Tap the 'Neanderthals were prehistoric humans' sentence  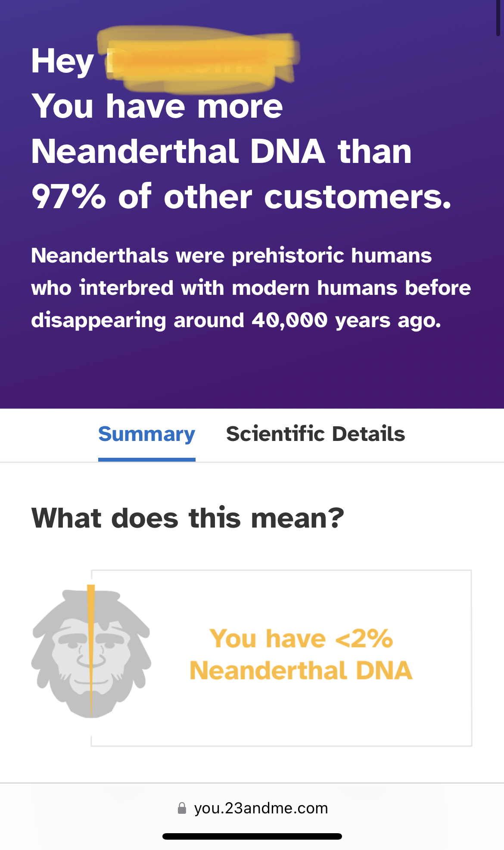(x=231, y=256)
